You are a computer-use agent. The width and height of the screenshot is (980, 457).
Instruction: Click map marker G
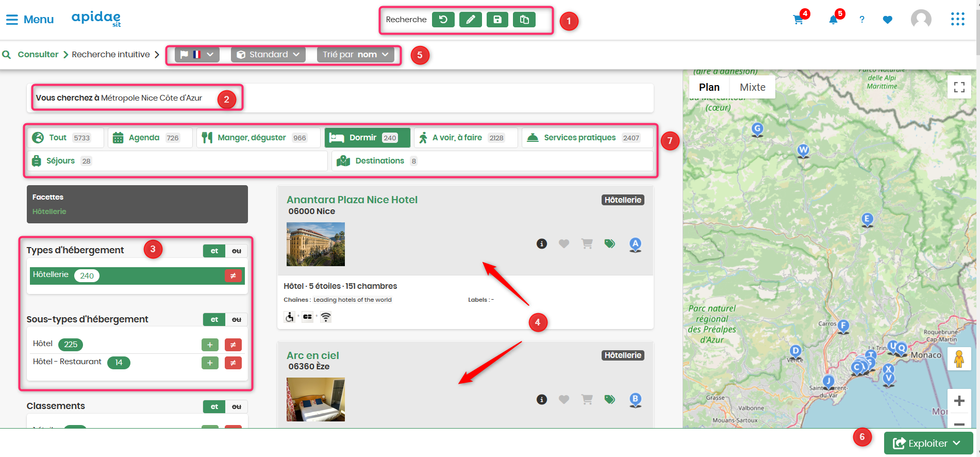tap(757, 129)
